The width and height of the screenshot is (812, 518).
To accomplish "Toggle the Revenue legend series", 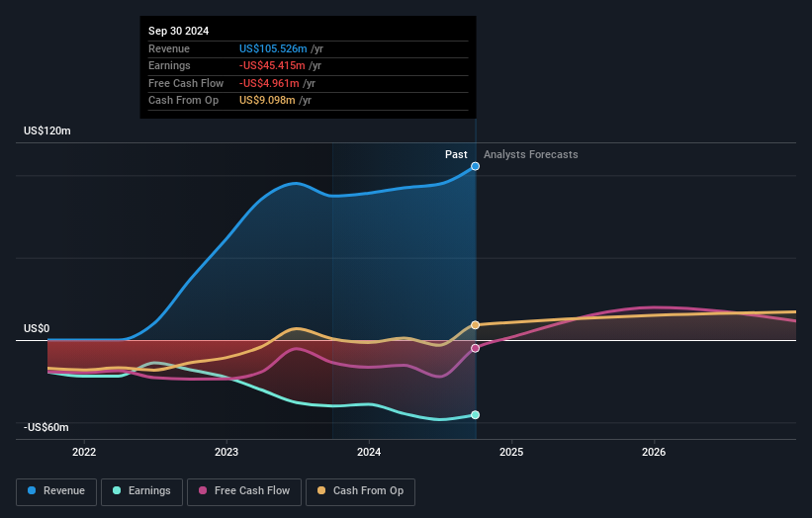I will [x=56, y=491].
